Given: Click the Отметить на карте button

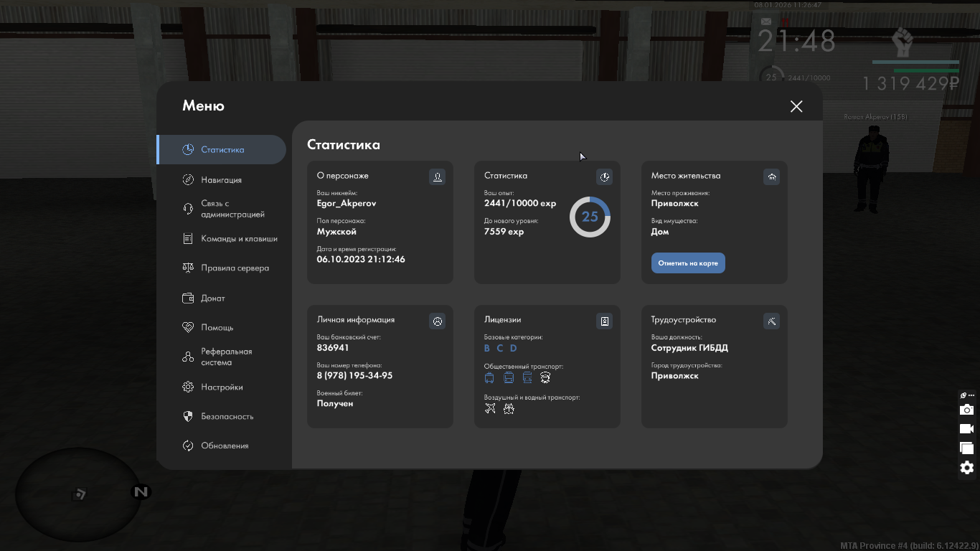Looking at the screenshot, I should (688, 263).
